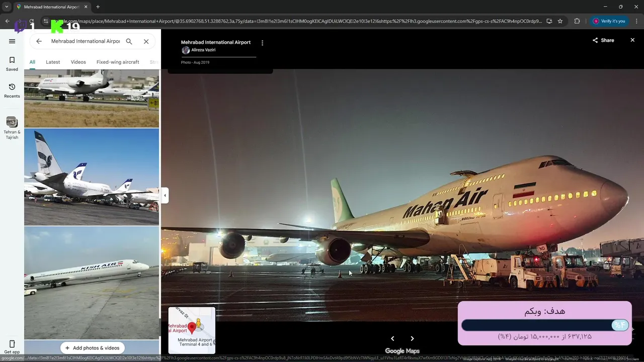Show the next photo
This screenshot has width=644, height=362.
(x=412, y=338)
